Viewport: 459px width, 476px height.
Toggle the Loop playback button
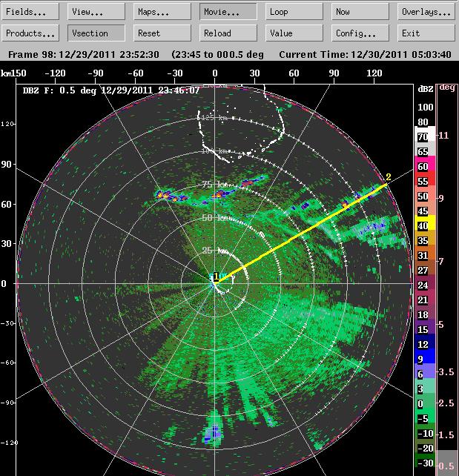pyautogui.click(x=294, y=12)
